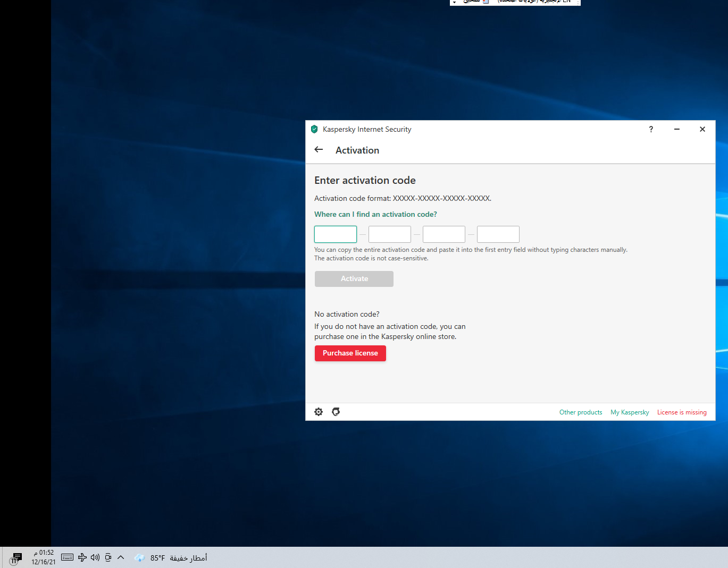Click the Purchase license button
The width and height of the screenshot is (728, 568).
click(x=350, y=353)
